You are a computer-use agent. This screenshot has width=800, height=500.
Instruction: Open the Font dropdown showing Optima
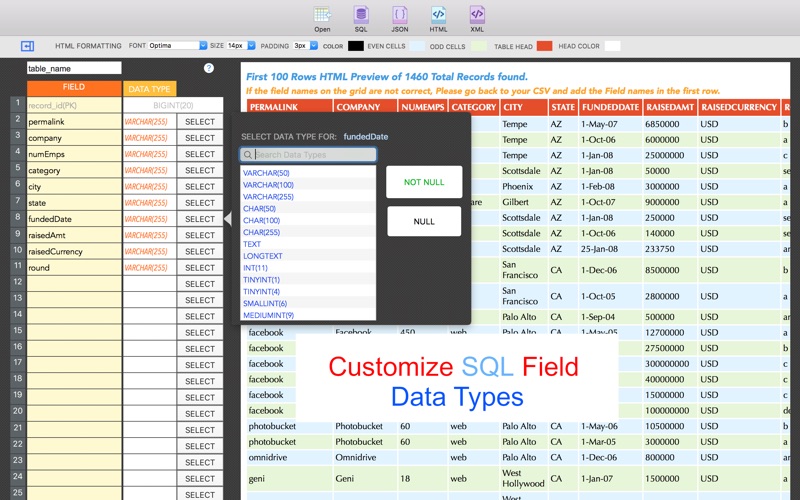178,45
